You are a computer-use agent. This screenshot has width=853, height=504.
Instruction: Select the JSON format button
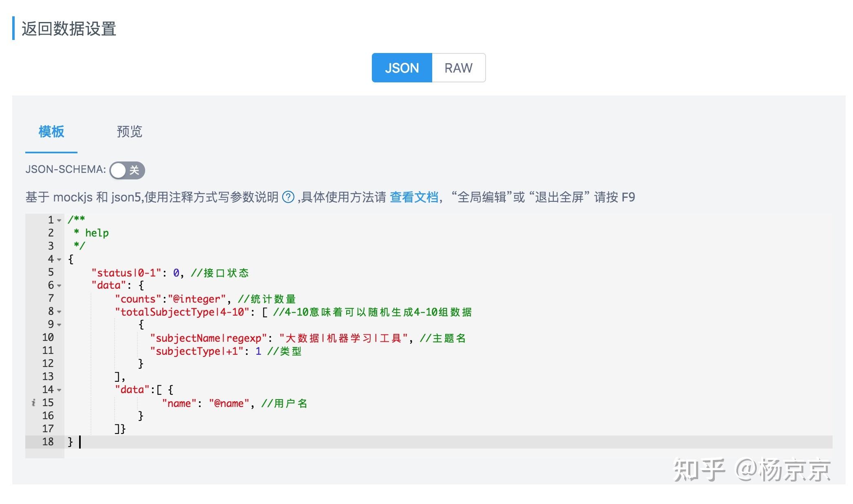tap(402, 68)
